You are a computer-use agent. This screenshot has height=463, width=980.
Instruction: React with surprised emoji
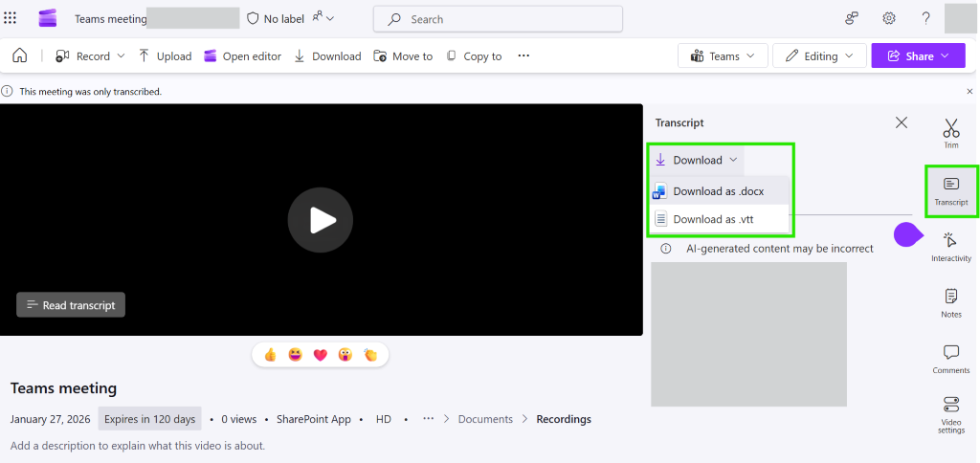click(345, 355)
